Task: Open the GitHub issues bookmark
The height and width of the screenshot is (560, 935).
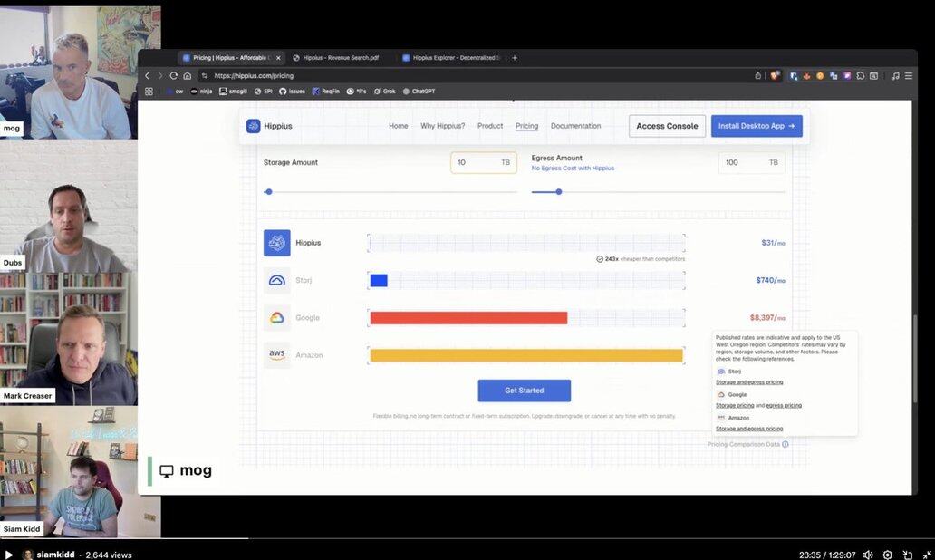Action: click(x=292, y=92)
